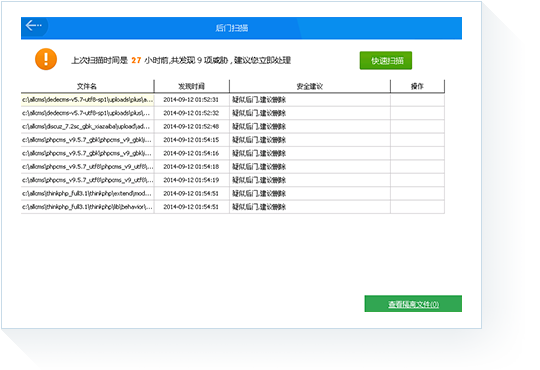Screen dimensions: 540x370
Task: Click 疑似后门 advice in the 01:54:18 row
Action: click(x=259, y=167)
